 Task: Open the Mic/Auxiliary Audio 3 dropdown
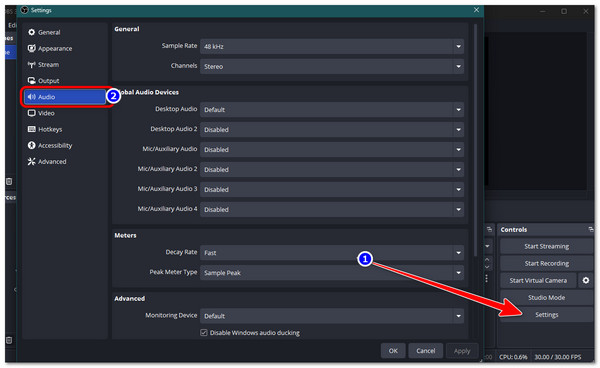[x=332, y=189]
